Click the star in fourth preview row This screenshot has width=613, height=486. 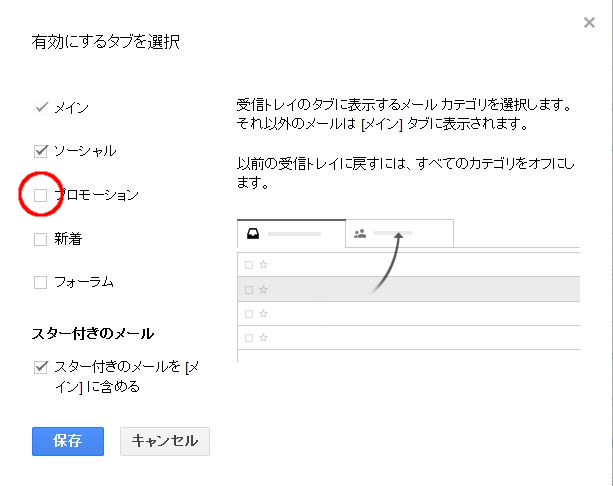point(263,337)
